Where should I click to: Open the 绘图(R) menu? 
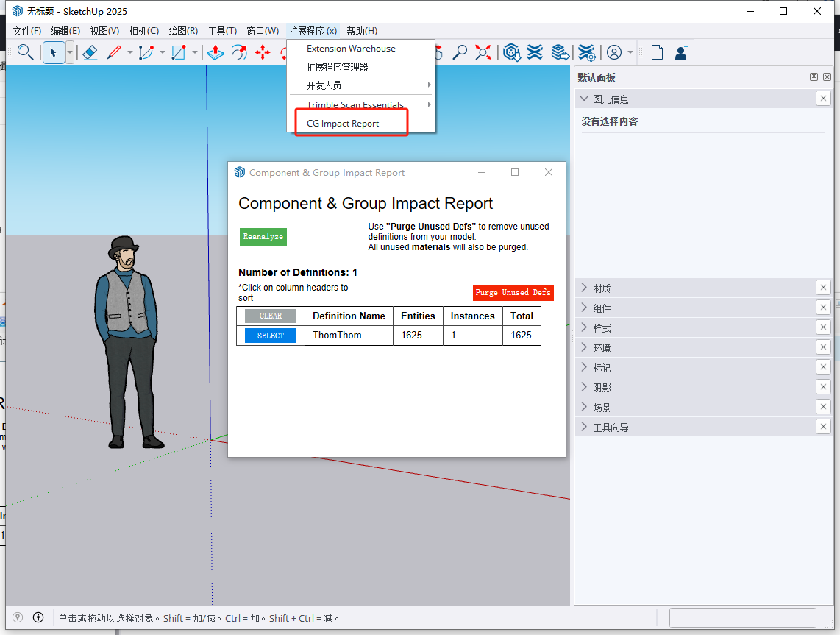click(x=183, y=31)
